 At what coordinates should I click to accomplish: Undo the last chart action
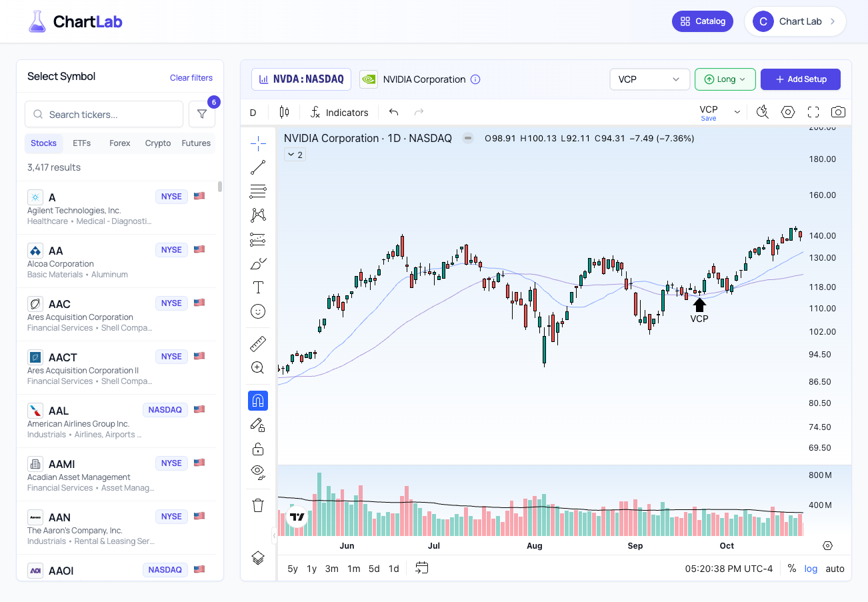[x=393, y=112]
